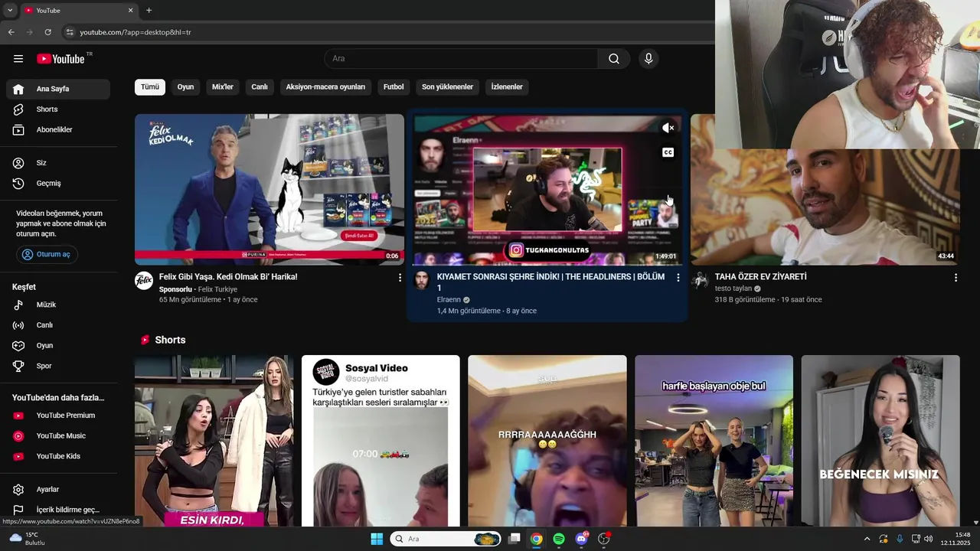Open the YouTube hamburger guide menu

pyautogui.click(x=18, y=59)
